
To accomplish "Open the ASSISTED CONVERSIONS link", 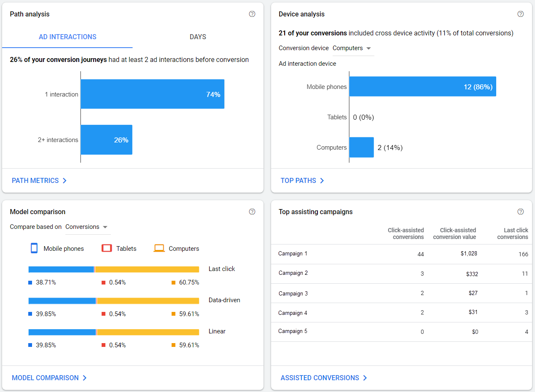I will click(320, 378).
